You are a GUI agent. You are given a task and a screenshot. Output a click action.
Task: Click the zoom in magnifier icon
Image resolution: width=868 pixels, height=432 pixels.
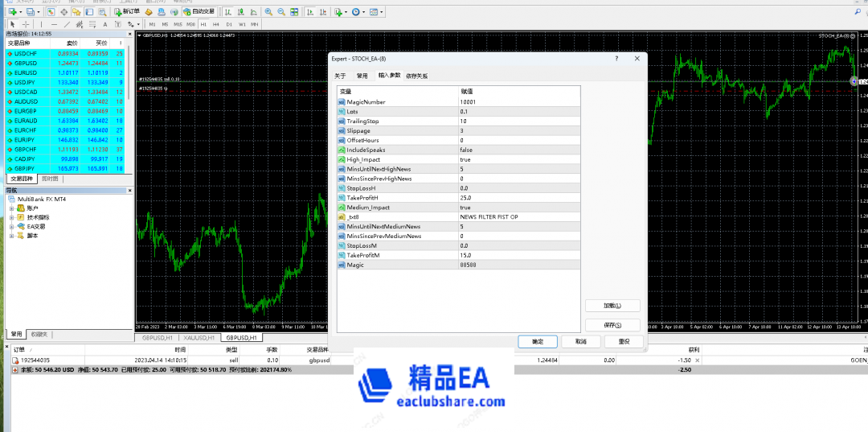268,11
